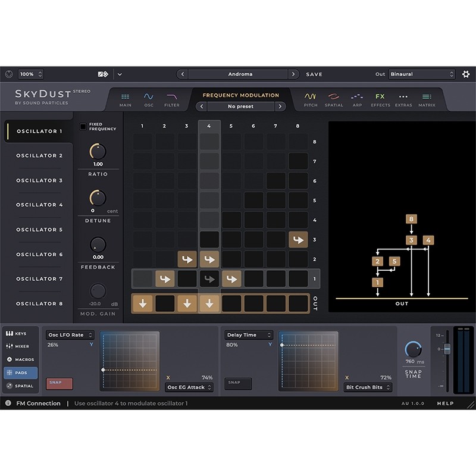Open the MATRIX section
This screenshot has width=476, height=476.
427,100
